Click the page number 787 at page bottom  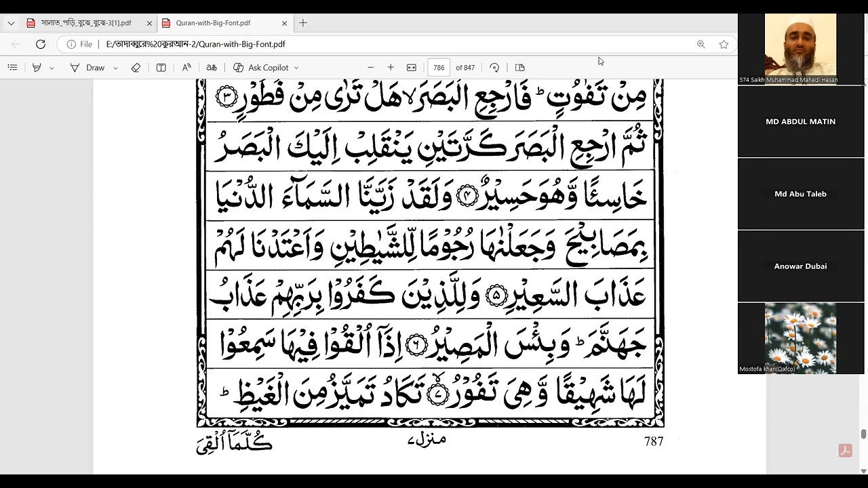(654, 442)
